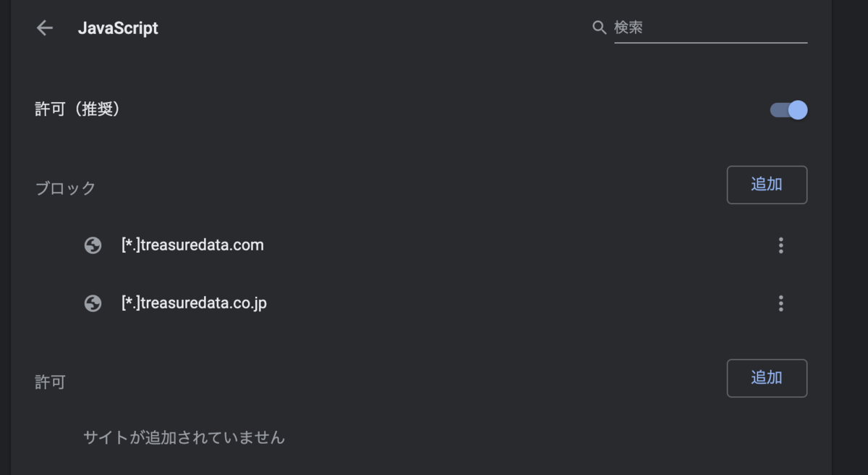Click the back arrow to return to settings
The width and height of the screenshot is (868, 475).
tap(45, 28)
